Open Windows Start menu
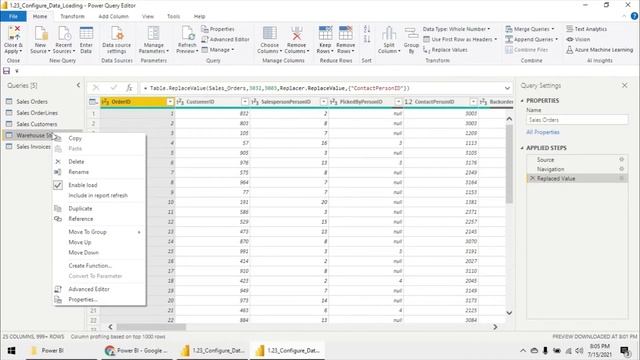The image size is (640, 360). point(12,351)
